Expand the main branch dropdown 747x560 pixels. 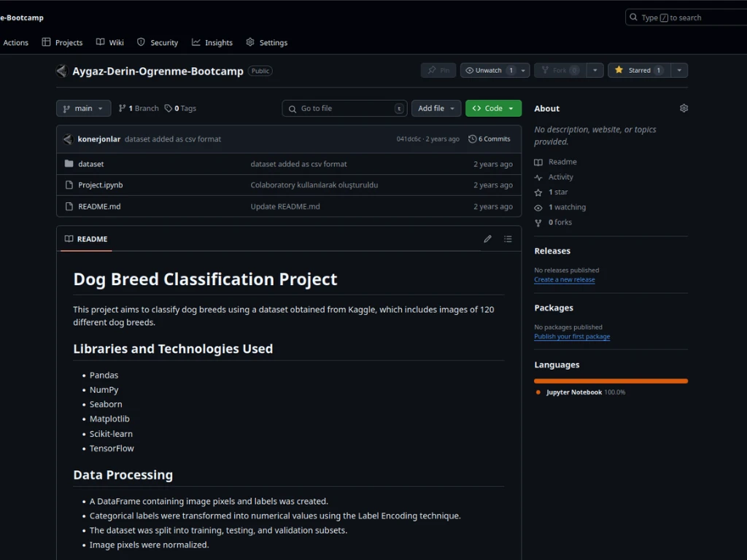[84, 109]
